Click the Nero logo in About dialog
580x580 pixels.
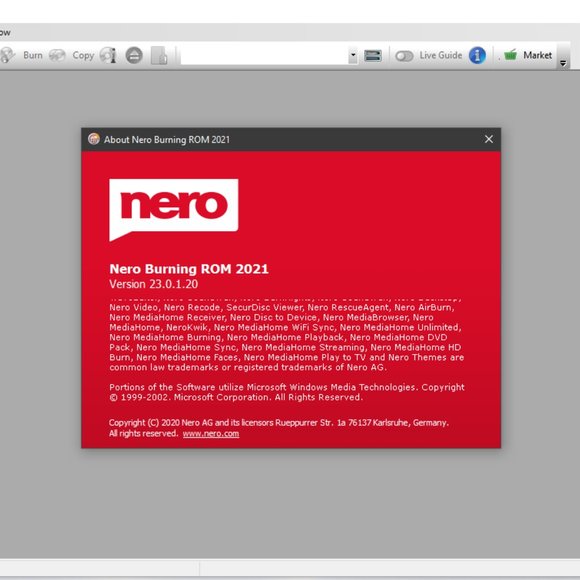pyautogui.click(x=173, y=210)
